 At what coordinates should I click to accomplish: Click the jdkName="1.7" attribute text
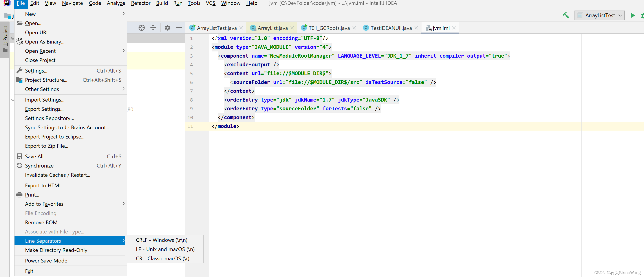point(315,100)
